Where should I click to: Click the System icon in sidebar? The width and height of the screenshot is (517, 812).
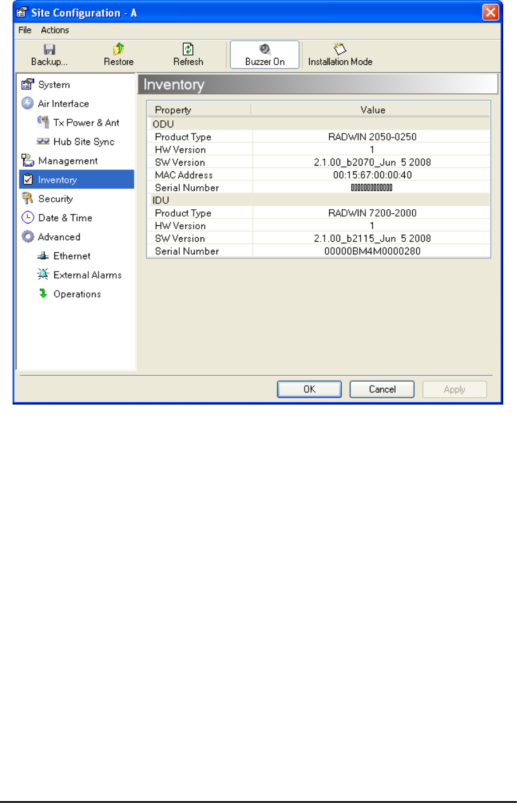click(x=27, y=84)
